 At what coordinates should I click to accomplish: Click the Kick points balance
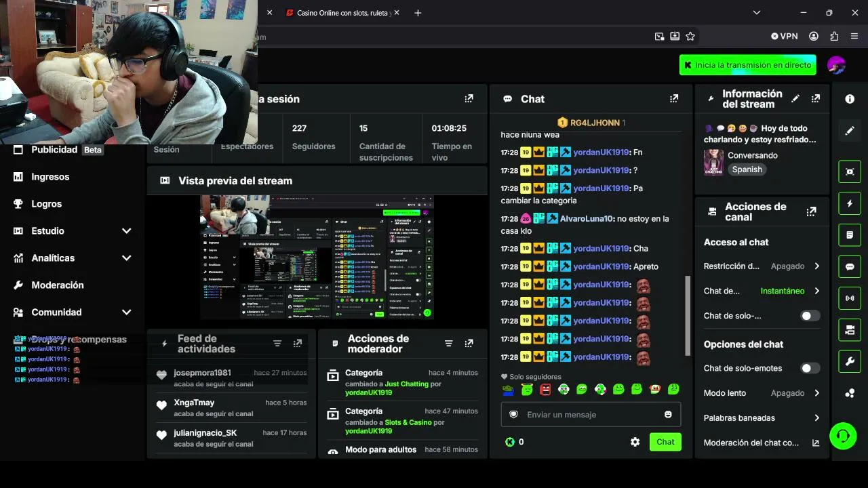point(514,442)
